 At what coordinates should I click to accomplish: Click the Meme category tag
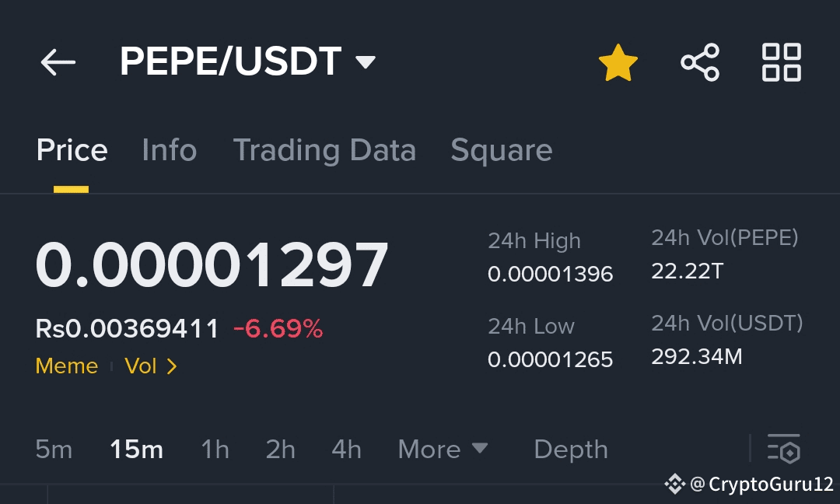point(66,366)
